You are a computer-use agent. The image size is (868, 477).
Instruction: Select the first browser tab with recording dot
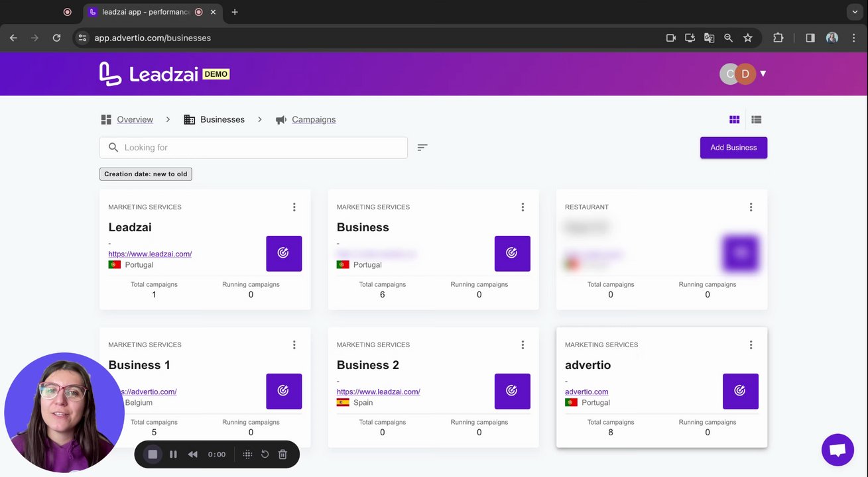click(67, 12)
